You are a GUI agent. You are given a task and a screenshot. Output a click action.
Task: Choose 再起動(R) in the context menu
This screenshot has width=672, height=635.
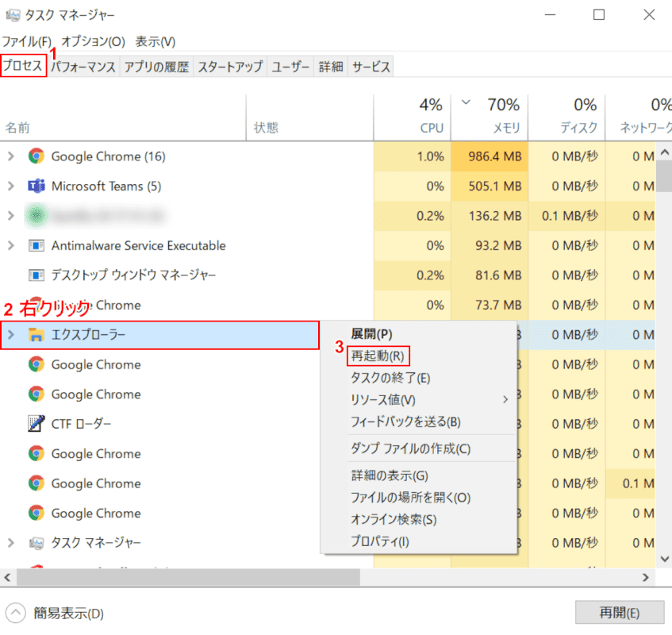378,356
